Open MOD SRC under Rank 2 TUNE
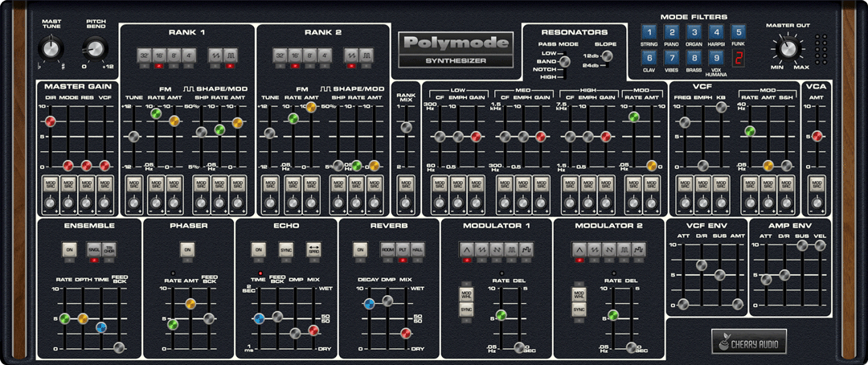Image resolution: width=868 pixels, height=365 pixels. tap(269, 184)
